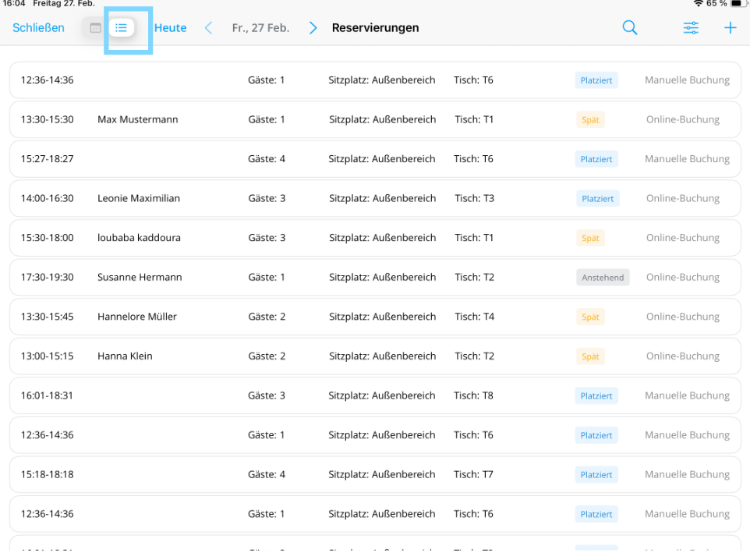
Task: Go to previous day
Action: [x=208, y=28]
